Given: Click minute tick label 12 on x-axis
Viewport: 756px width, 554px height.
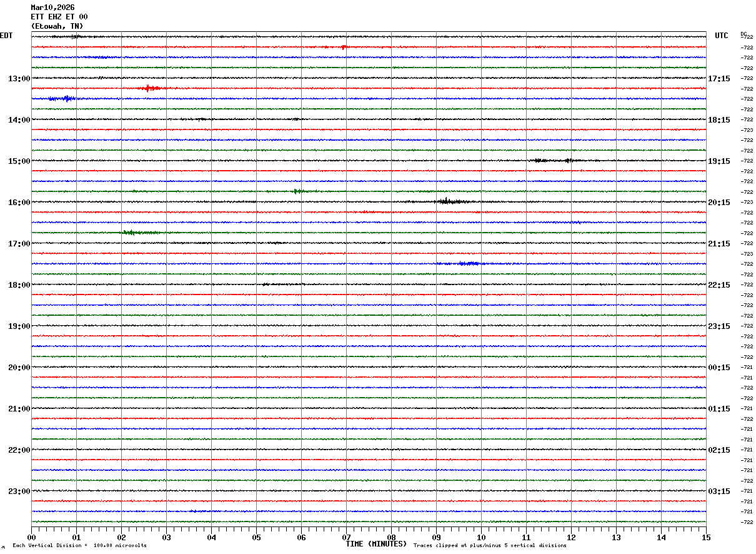Looking at the screenshot, I should tap(571, 537).
